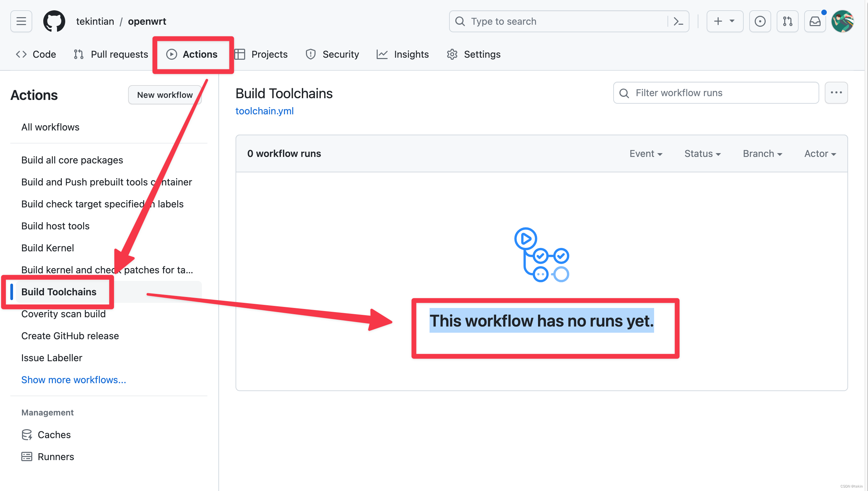Open the global navigation hamburger menu
868x491 pixels.
pos(21,21)
